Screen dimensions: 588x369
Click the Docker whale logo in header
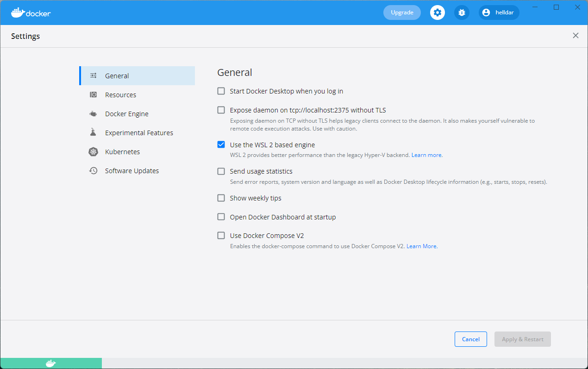point(18,13)
